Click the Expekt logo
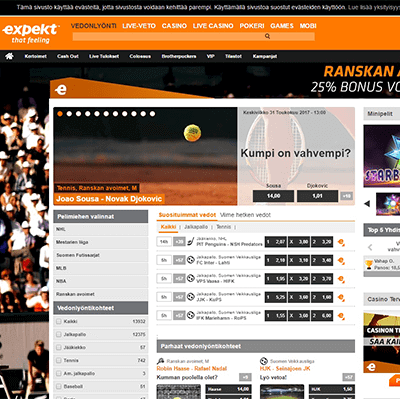This screenshot has width=400, height=400. click(31, 33)
